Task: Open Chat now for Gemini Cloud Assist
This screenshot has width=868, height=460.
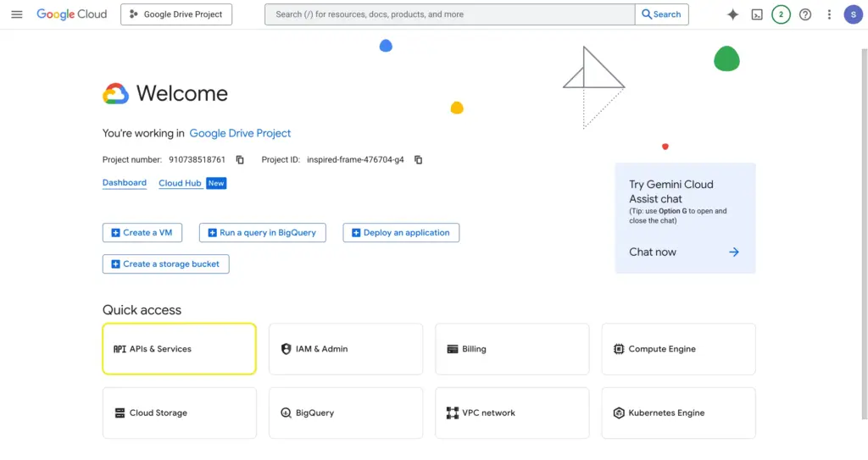Action: tap(653, 252)
